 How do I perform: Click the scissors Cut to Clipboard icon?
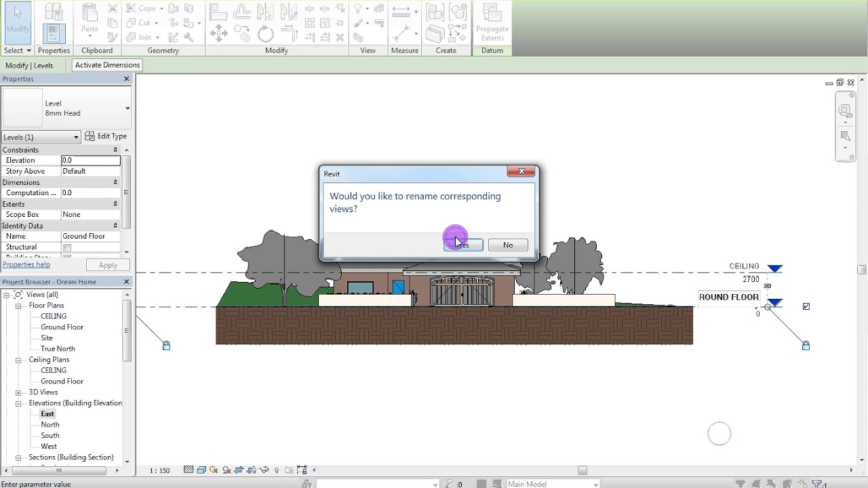[x=113, y=8]
